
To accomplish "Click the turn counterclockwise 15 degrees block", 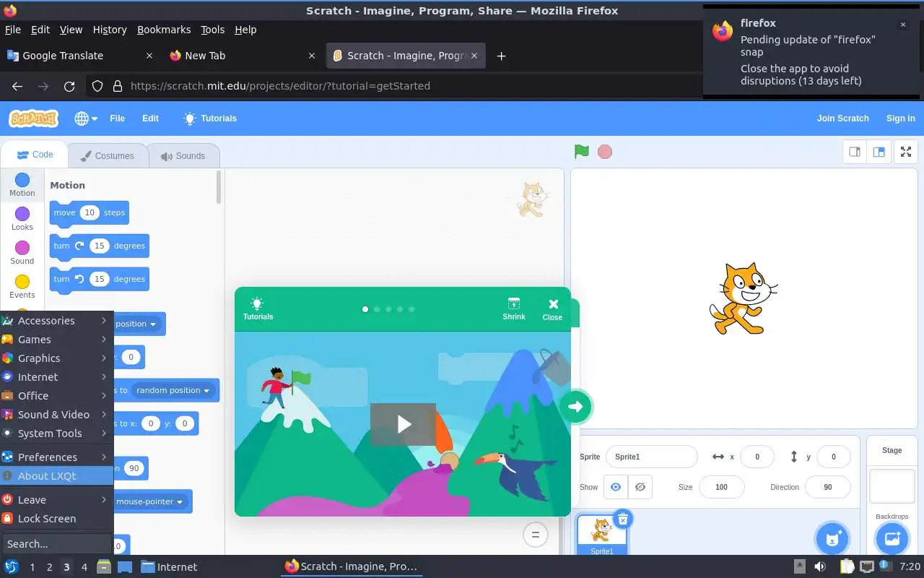I will [99, 279].
